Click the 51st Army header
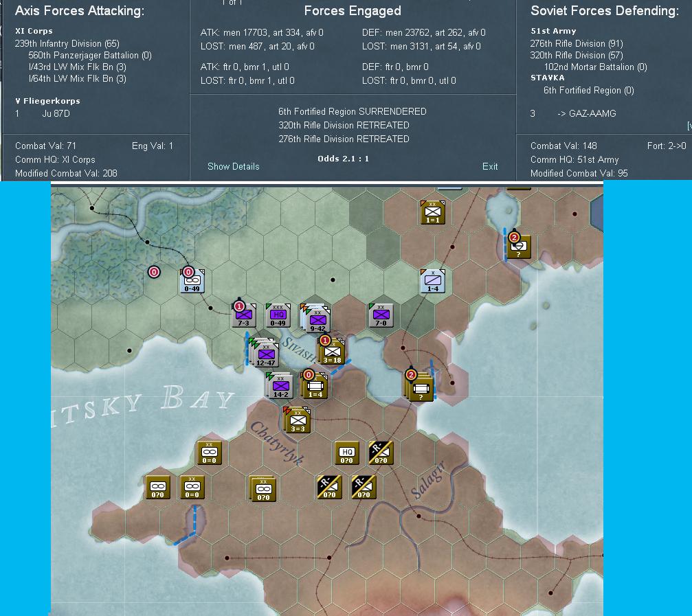 tap(553, 31)
